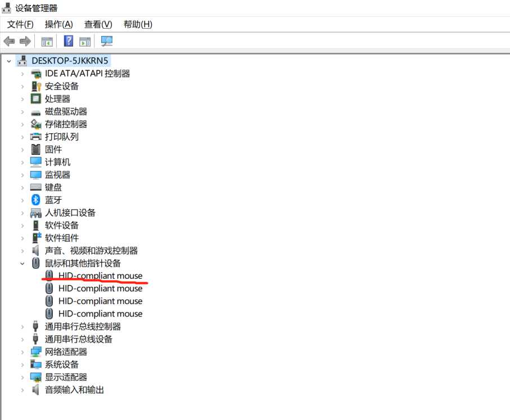Screen dimensions: 510x420
Task: Open the 文件(F) menu
Action: click(20, 24)
